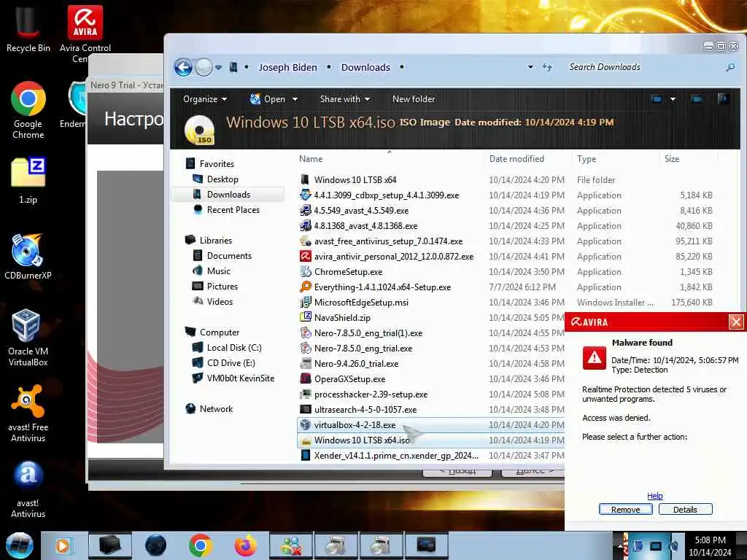747x560 pixels.
Task: Open the address bar history dropdown
Action: coord(530,67)
